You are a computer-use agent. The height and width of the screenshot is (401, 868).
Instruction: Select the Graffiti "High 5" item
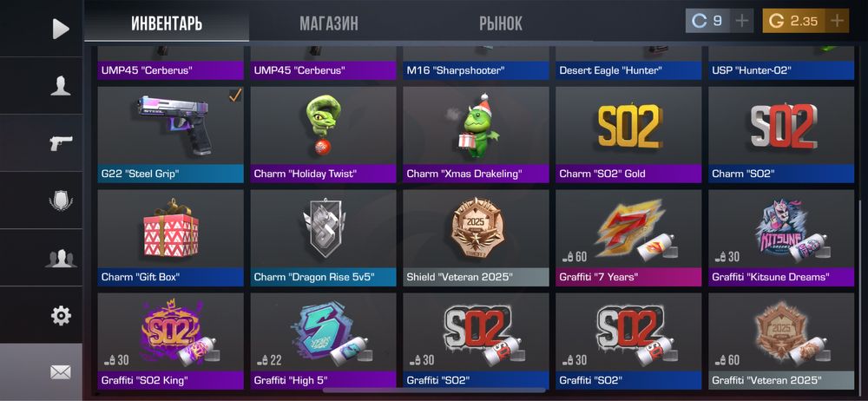(323, 341)
